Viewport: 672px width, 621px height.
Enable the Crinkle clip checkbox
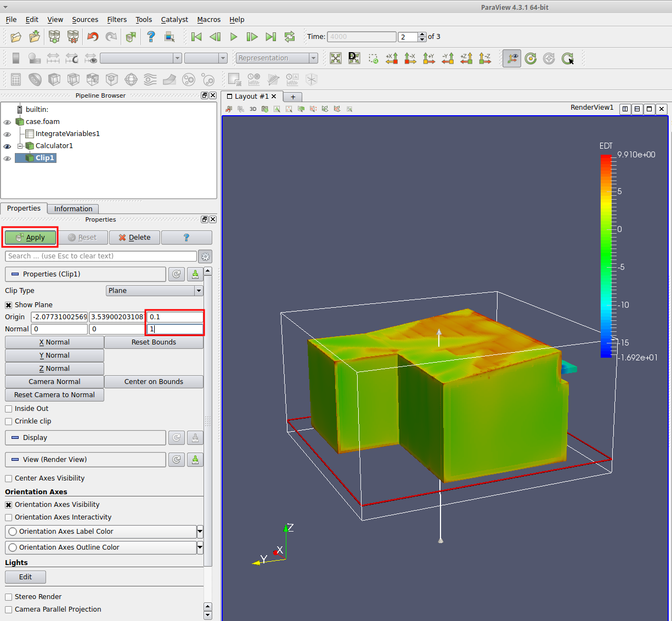coord(9,421)
